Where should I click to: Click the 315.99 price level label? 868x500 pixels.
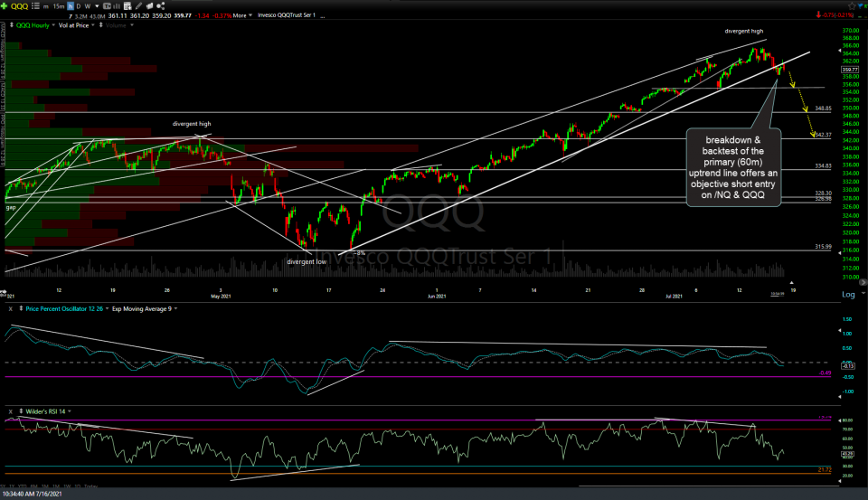(x=823, y=247)
